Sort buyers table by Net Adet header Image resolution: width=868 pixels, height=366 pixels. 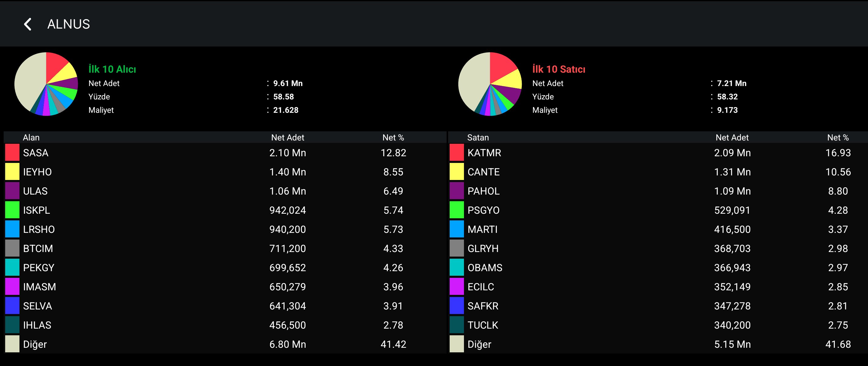coord(287,137)
